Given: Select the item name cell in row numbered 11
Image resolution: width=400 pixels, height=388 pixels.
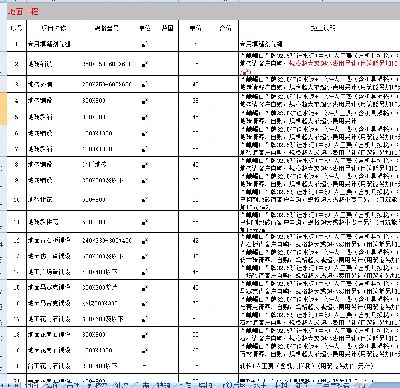Looking at the screenshot, I should 53,222.
